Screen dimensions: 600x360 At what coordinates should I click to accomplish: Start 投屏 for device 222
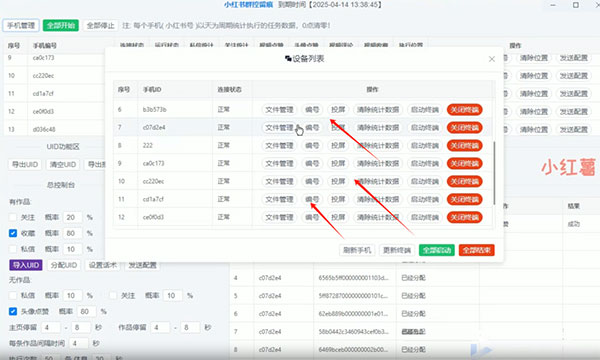tap(338, 146)
